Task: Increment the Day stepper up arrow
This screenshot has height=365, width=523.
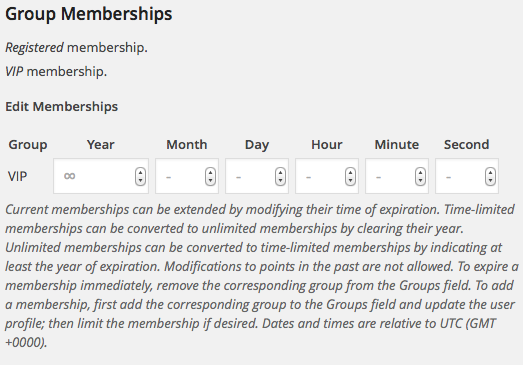Action: [x=281, y=172]
